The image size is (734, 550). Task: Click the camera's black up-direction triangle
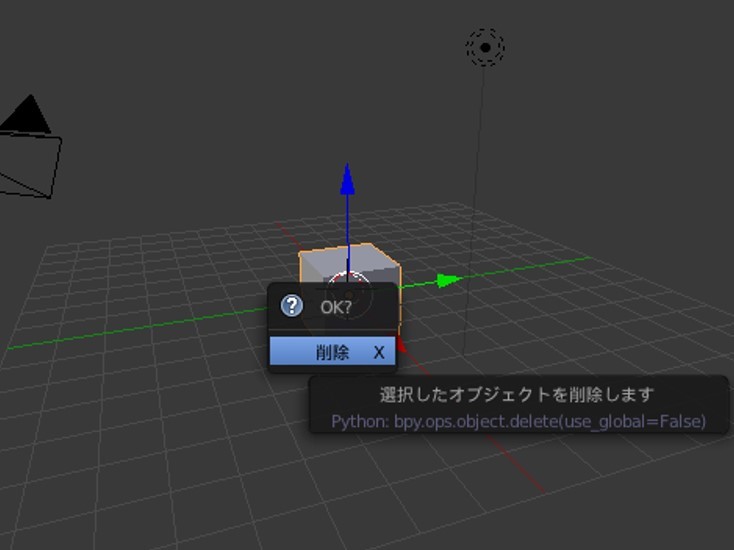coord(27,115)
